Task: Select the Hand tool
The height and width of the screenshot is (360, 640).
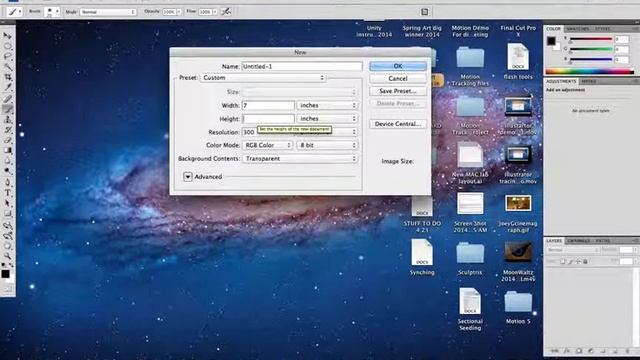Action: (7, 246)
